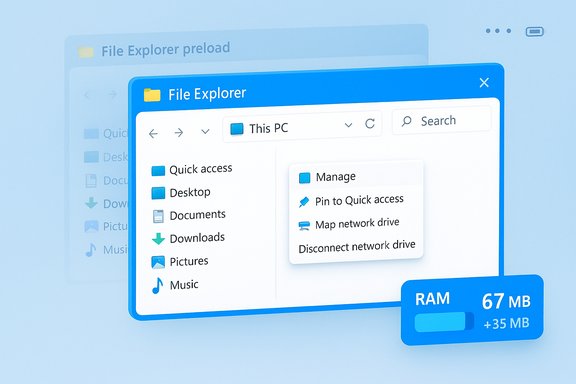
Task: Click Music note icon in preload window
Action: (x=91, y=250)
